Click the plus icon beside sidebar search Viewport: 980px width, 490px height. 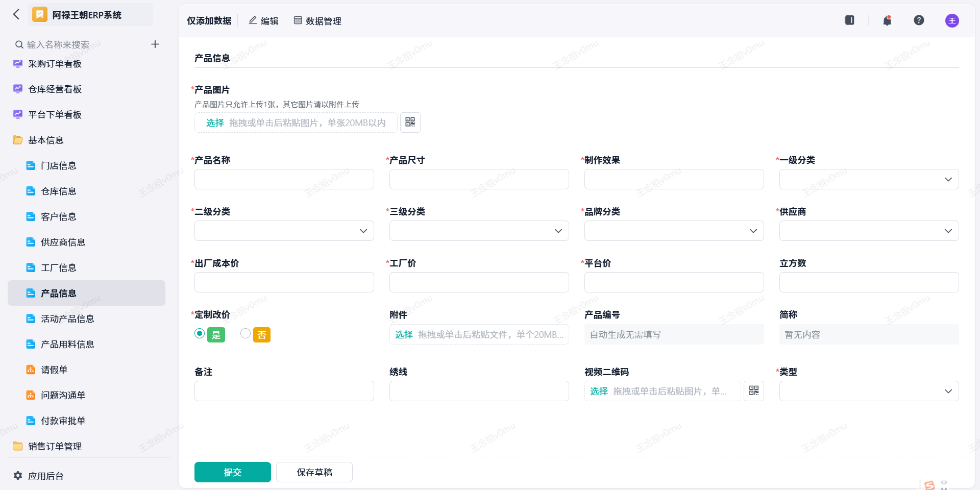(155, 44)
